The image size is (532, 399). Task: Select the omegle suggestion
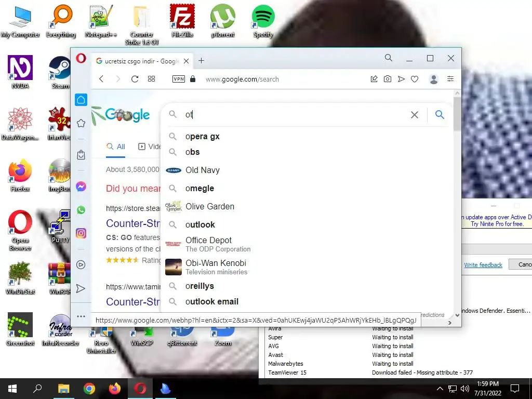click(305, 188)
